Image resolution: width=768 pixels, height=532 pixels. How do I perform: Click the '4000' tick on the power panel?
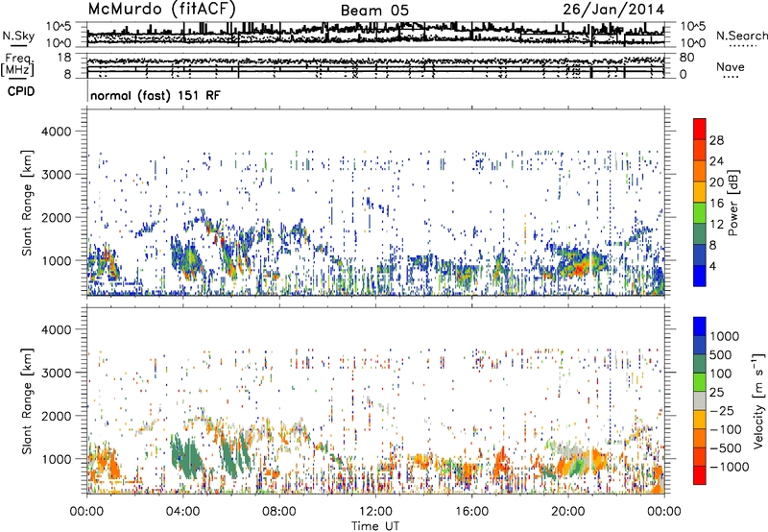pyautogui.click(x=57, y=132)
